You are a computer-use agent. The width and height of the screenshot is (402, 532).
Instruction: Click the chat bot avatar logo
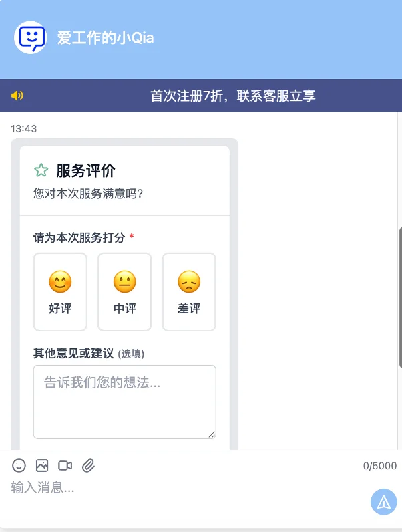[x=31, y=37]
